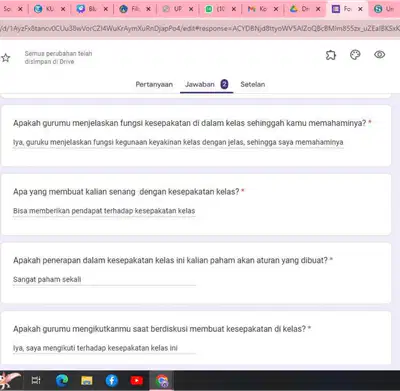Close the Google Drive Dr tab

click(318, 9)
